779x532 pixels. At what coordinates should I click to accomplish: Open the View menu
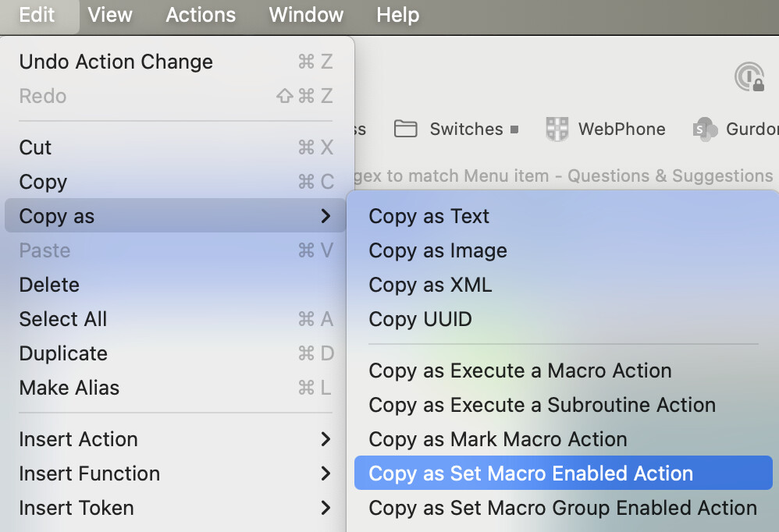click(109, 15)
